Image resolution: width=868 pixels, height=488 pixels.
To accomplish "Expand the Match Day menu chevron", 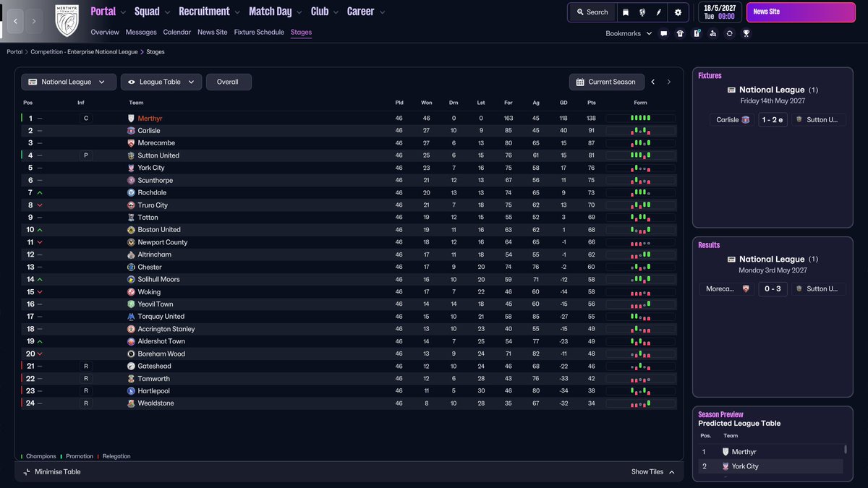I will tap(299, 12).
